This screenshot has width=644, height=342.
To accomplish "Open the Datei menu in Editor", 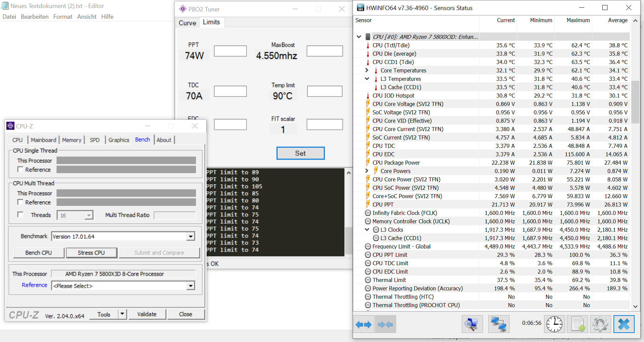I will point(9,17).
